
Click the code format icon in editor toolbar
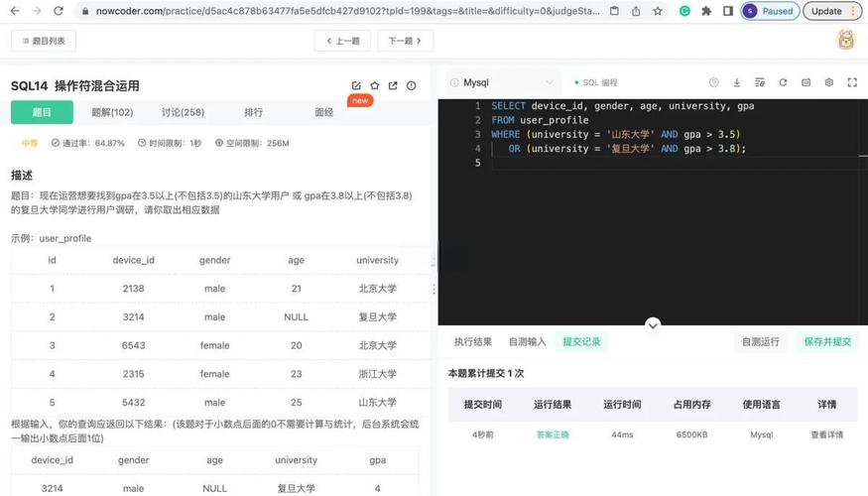pyautogui.click(x=760, y=82)
